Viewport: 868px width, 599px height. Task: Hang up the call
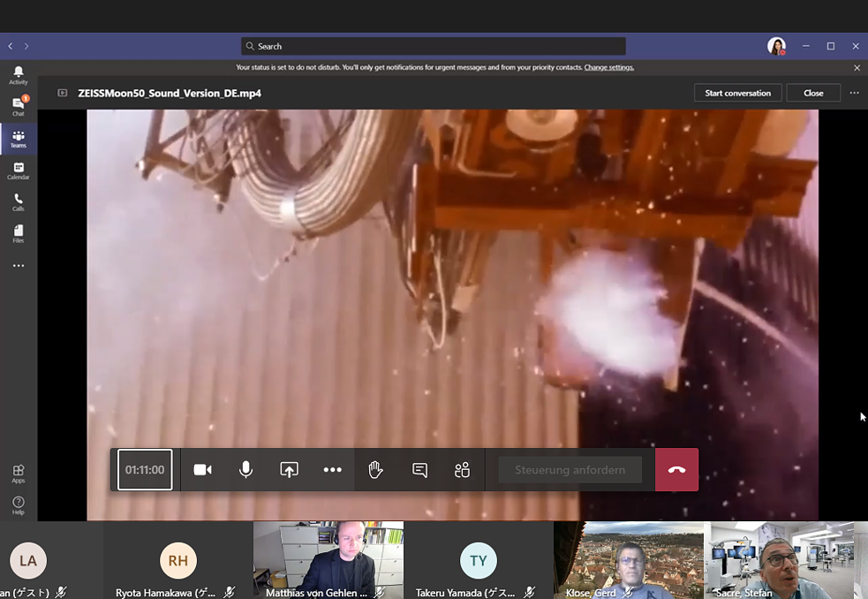(676, 470)
